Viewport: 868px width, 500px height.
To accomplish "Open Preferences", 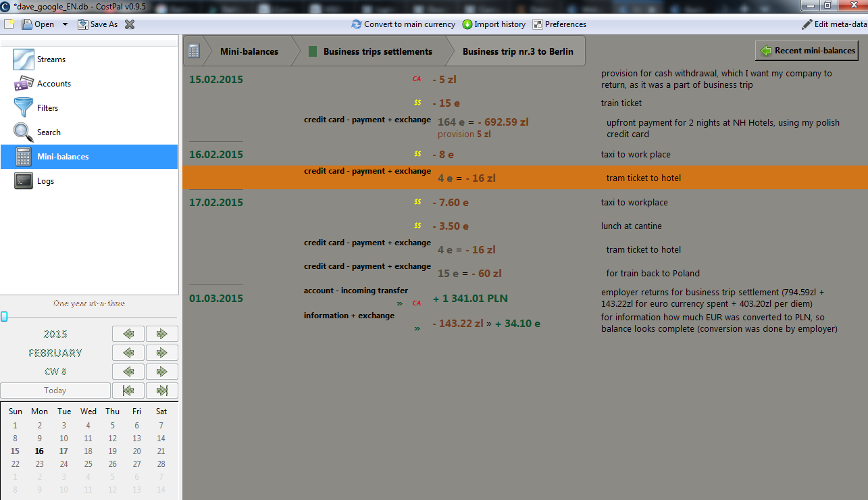I will point(559,24).
